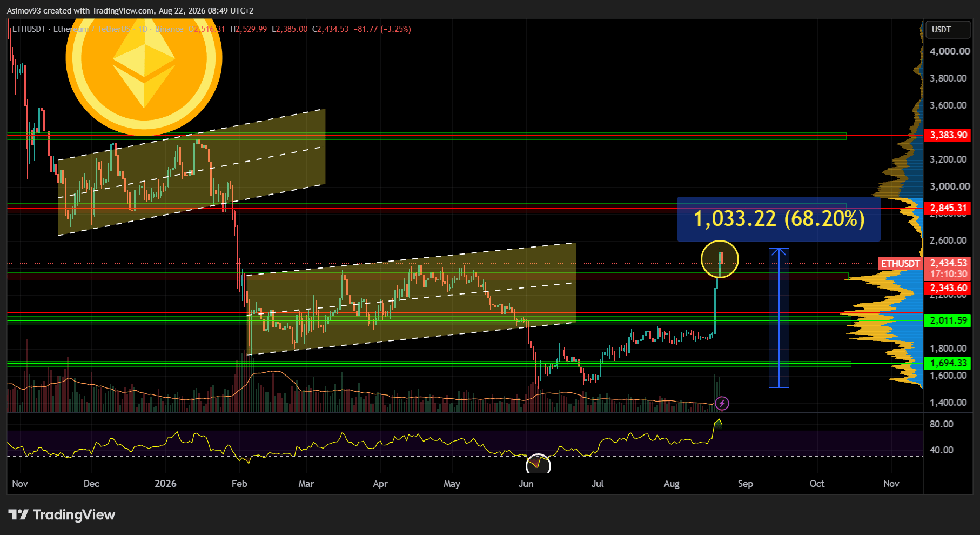Click the Jun label on the time axis
The width and height of the screenshot is (980, 535).
(526, 484)
